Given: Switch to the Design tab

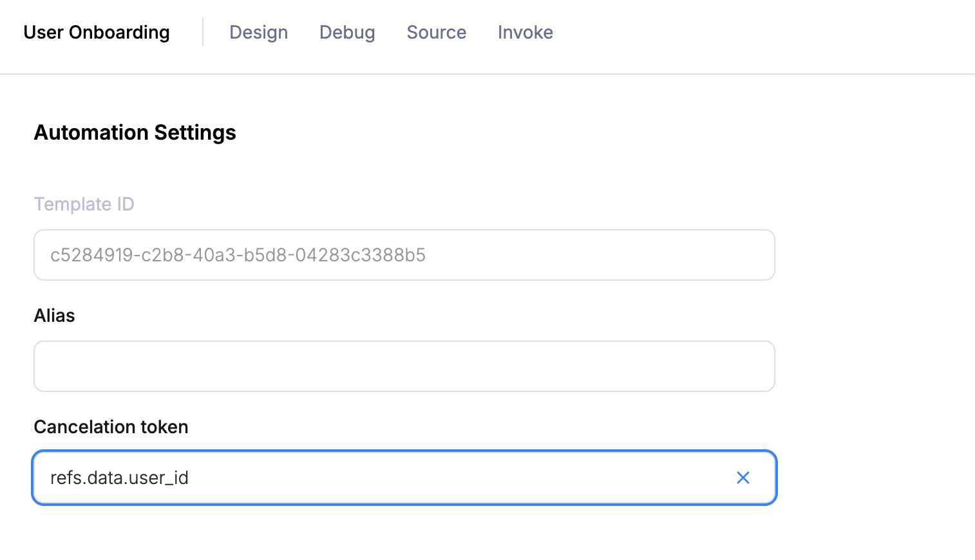Looking at the screenshot, I should [x=258, y=32].
